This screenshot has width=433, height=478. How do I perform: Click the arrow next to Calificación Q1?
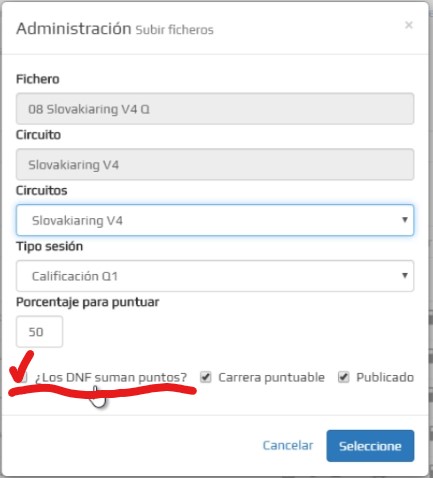click(x=405, y=275)
